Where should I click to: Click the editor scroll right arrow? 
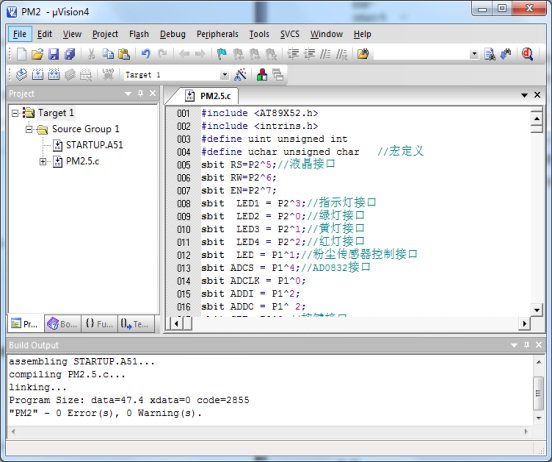coord(525,323)
